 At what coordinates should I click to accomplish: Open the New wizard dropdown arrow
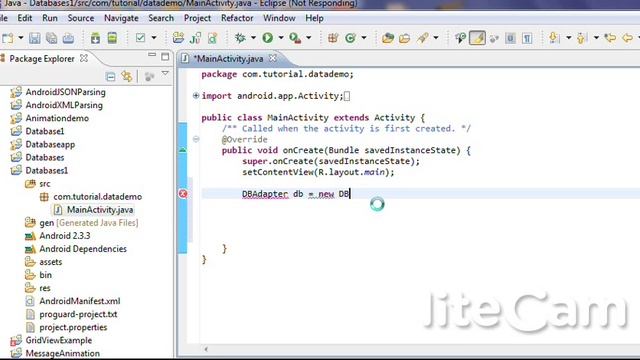pyautogui.click(x=21, y=38)
